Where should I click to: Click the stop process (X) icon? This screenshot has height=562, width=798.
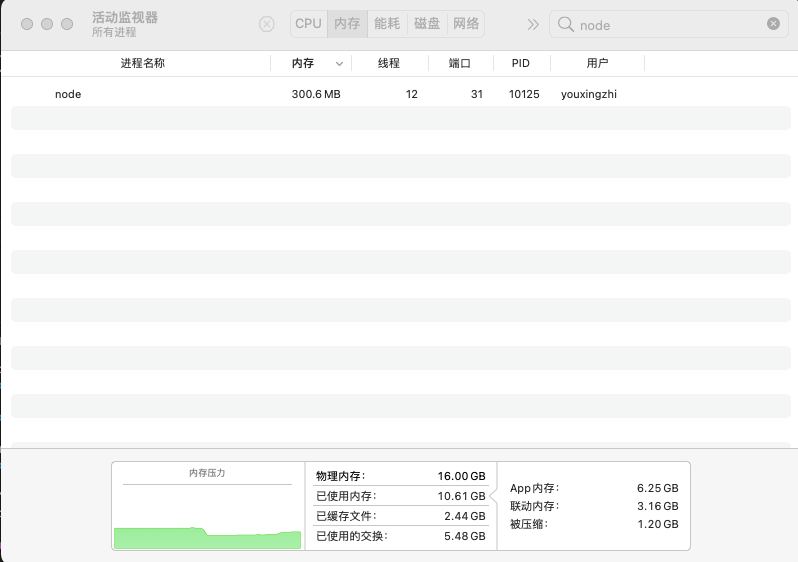pyautogui.click(x=267, y=24)
